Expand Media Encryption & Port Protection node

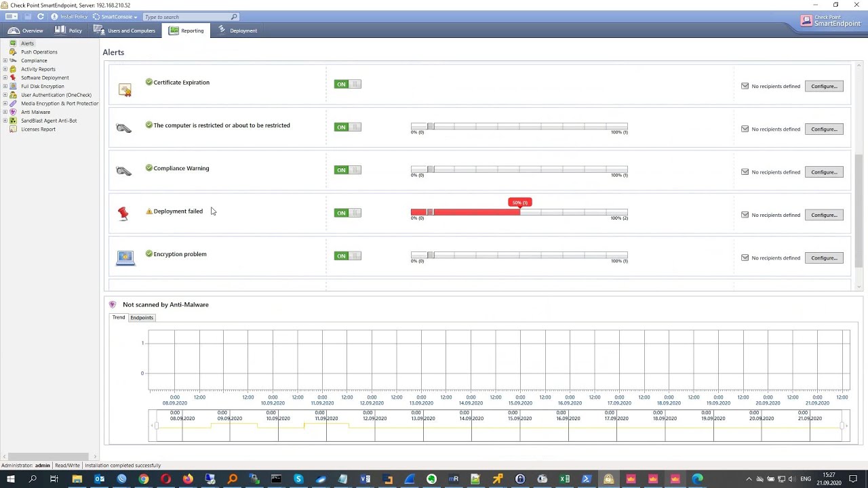pos(5,104)
